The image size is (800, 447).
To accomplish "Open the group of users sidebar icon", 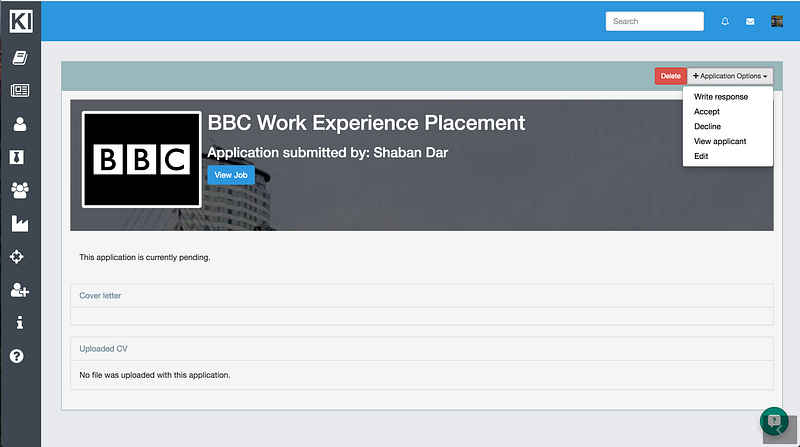I will click(20, 190).
